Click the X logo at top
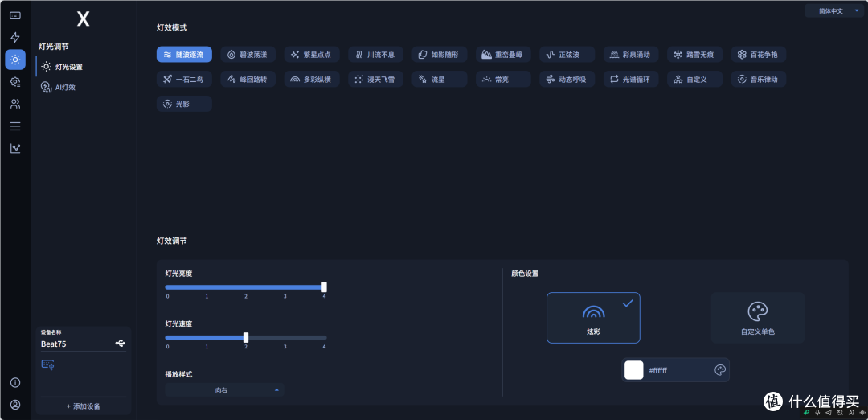This screenshot has height=420, width=868. click(x=83, y=19)
